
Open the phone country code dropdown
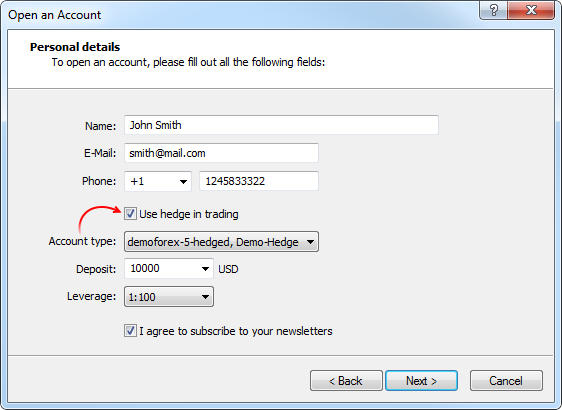click(183, 181)
